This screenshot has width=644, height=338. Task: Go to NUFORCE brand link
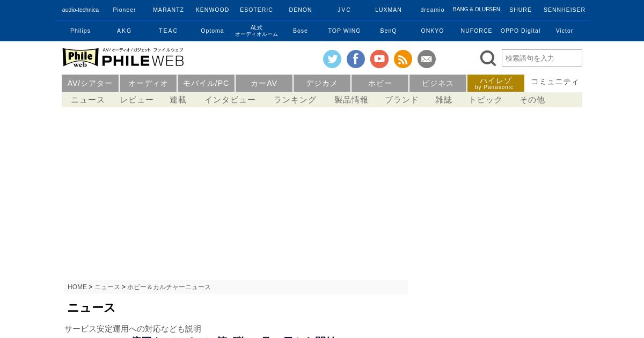coord(477,31)
